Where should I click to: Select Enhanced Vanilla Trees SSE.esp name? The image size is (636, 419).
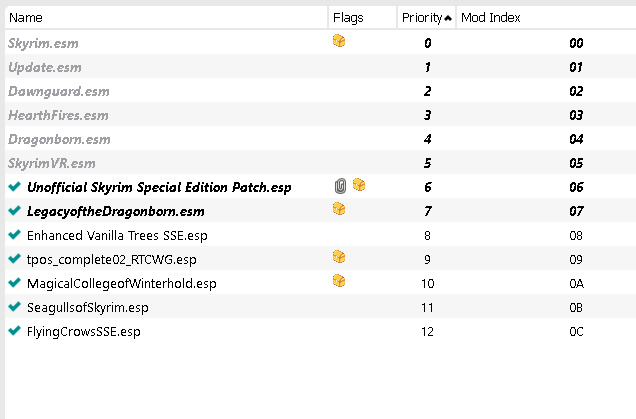(x=117, y=236)
